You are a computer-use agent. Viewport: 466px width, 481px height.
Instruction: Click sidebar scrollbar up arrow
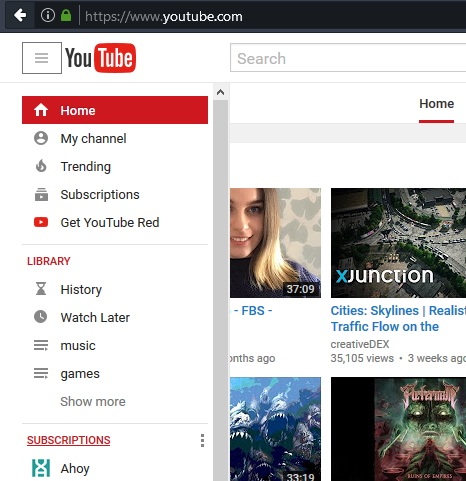tap(220, 92)
